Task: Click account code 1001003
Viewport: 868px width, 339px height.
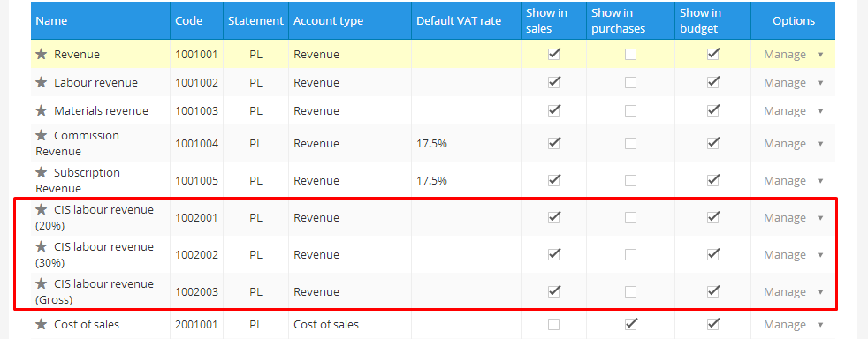Action: 196,110
